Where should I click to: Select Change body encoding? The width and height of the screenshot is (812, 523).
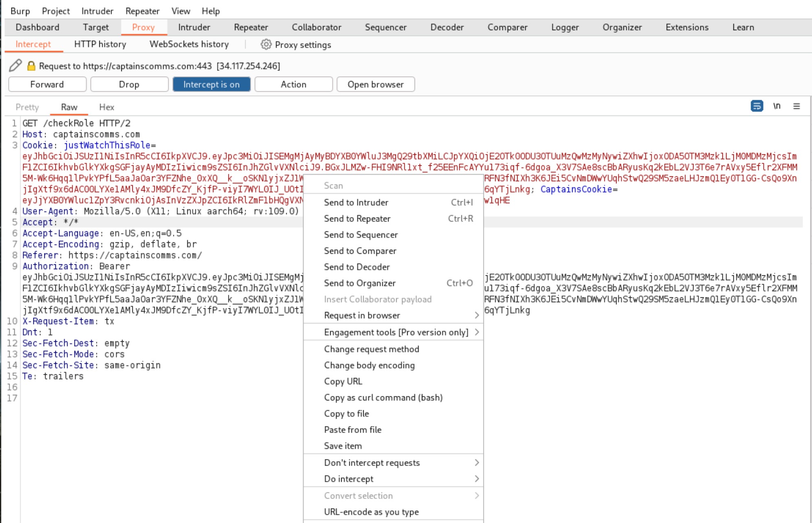click(x=393, y=365)
